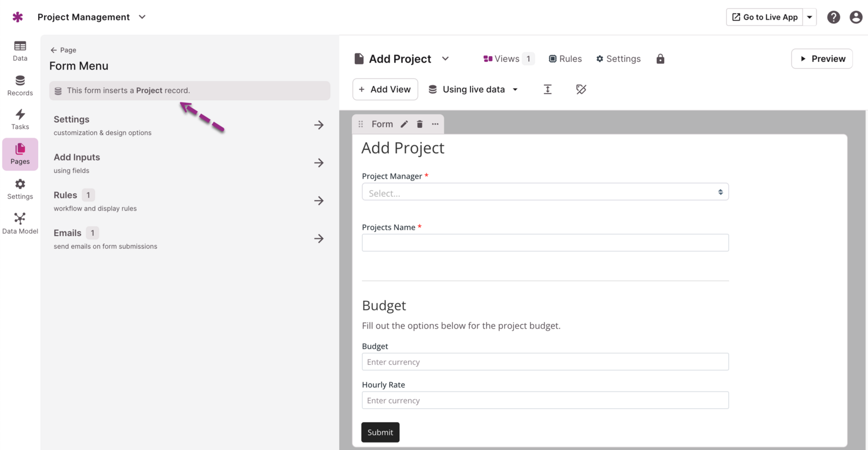Click into the Projects Name input field

click(x=545, y=243)
